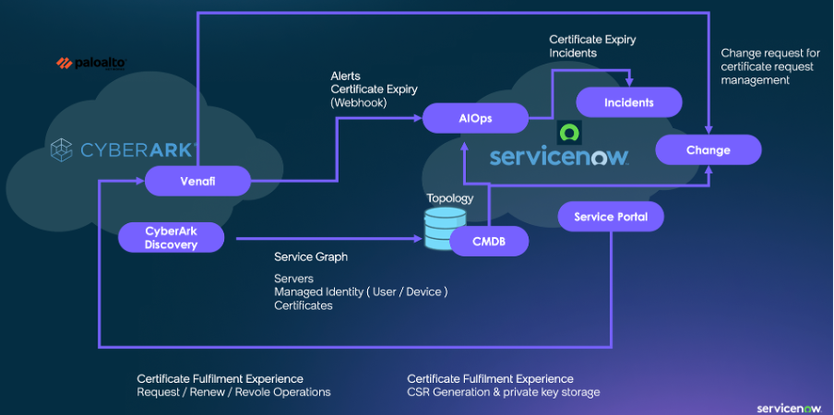
Task: Select the AIOps node
Action: point(476,118)
